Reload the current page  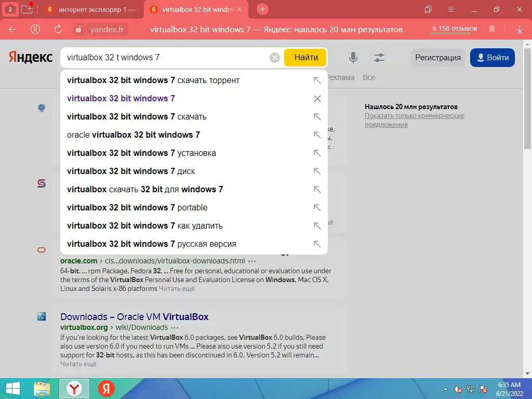(58, 30)
